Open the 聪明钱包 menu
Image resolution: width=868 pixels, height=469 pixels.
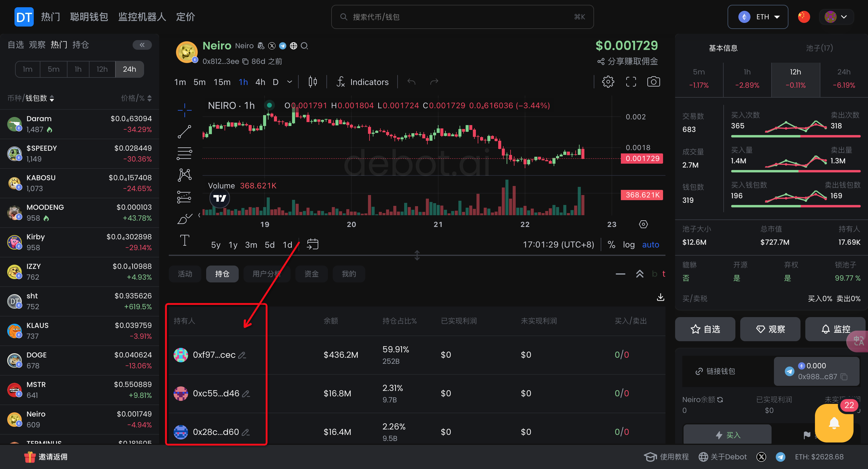89,17
